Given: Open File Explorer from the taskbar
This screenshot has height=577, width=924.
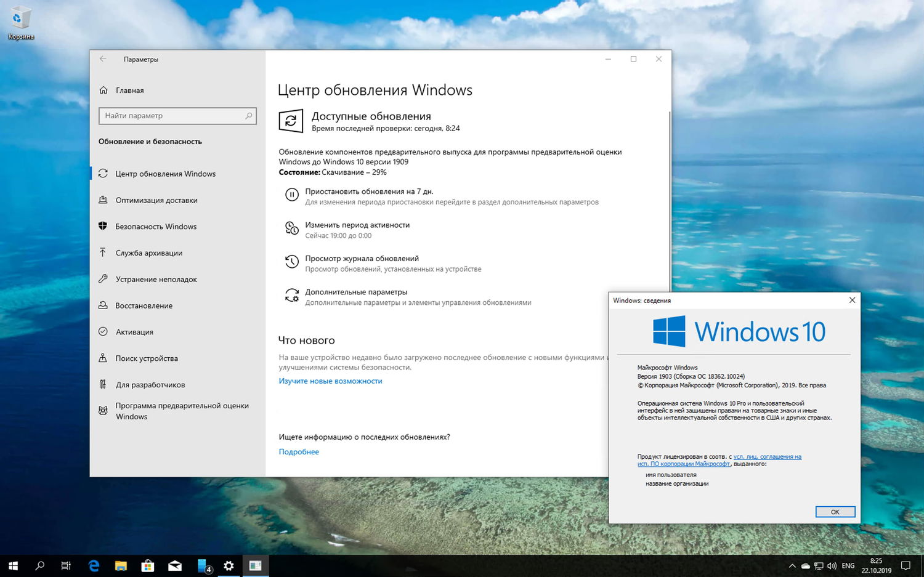Looking at the screenshot, I should 121,566.
